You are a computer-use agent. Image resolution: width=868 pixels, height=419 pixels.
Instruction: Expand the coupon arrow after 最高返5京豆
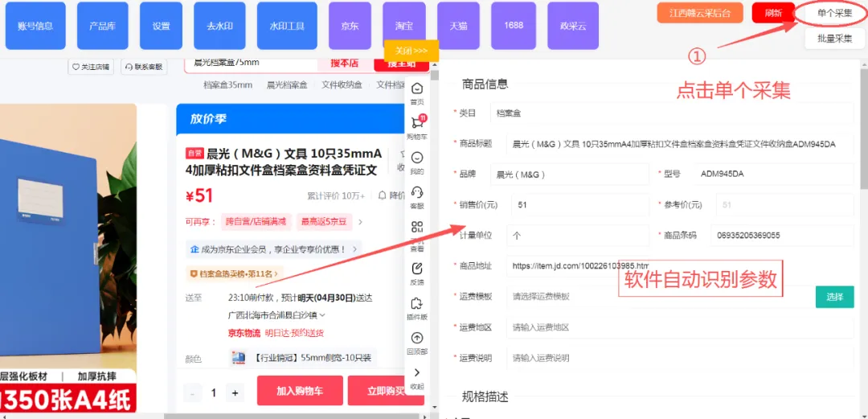(360, 222)
